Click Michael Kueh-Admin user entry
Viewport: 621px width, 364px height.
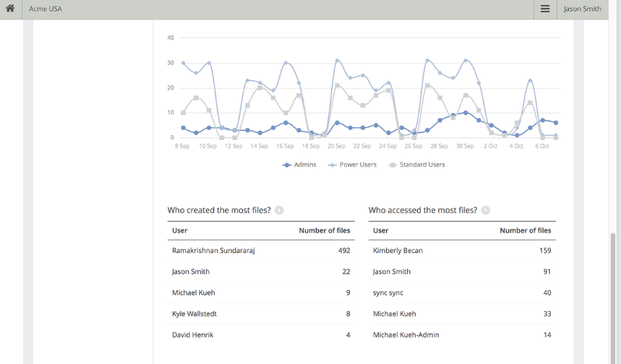(405, 334)
